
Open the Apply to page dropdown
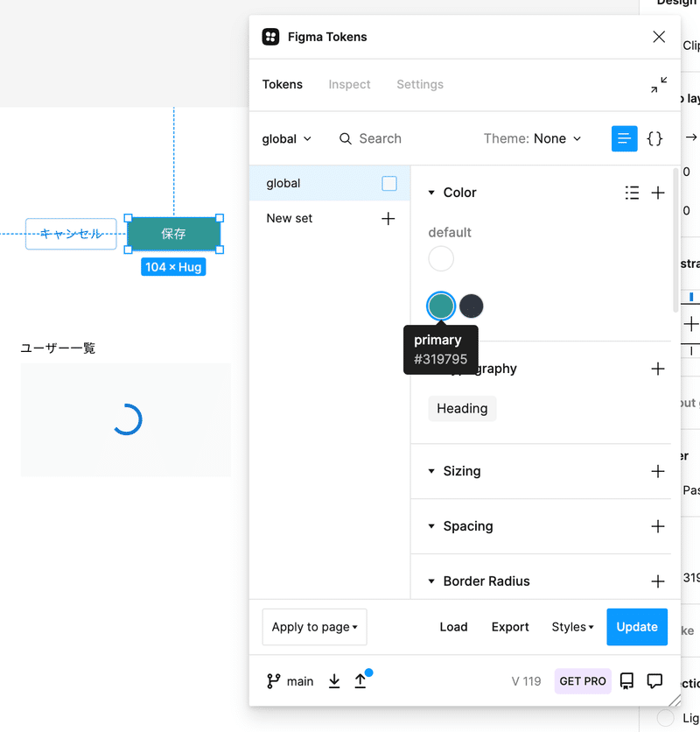(314, 627)
